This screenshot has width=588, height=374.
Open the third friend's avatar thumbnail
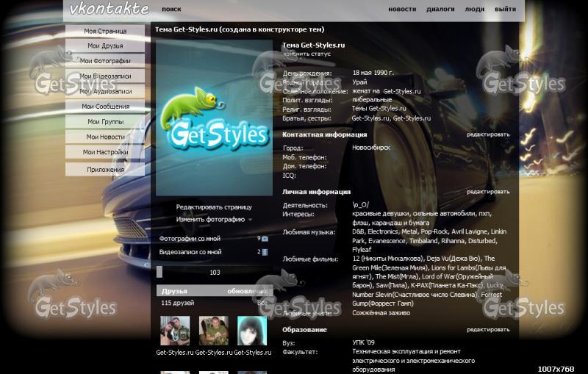[251, 331]
